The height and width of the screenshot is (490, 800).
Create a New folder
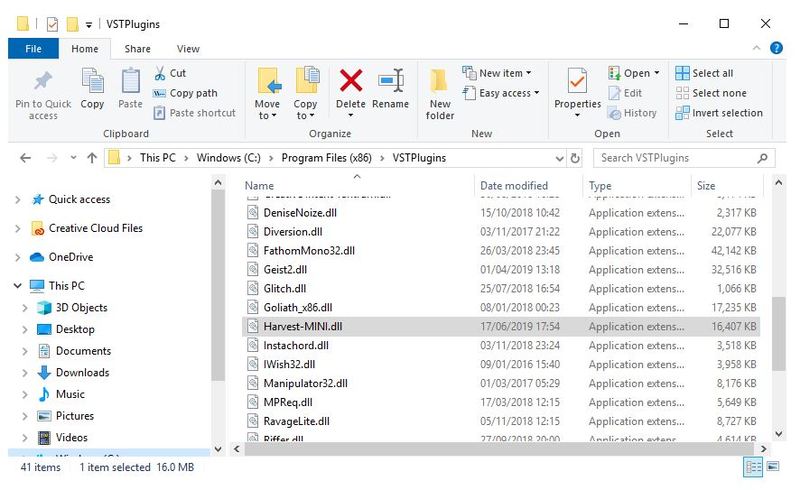click(x=440, y=94)
